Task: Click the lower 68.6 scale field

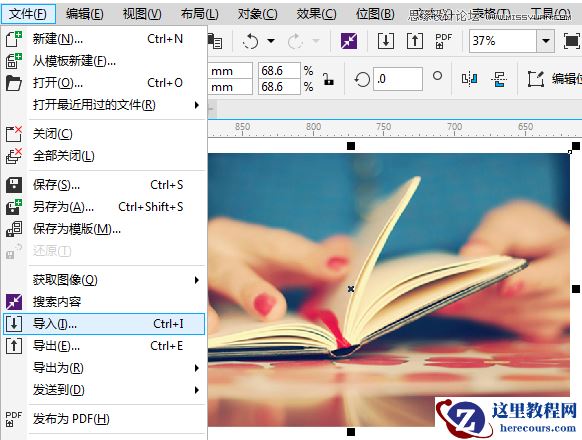Action: (x=279, y=87)
